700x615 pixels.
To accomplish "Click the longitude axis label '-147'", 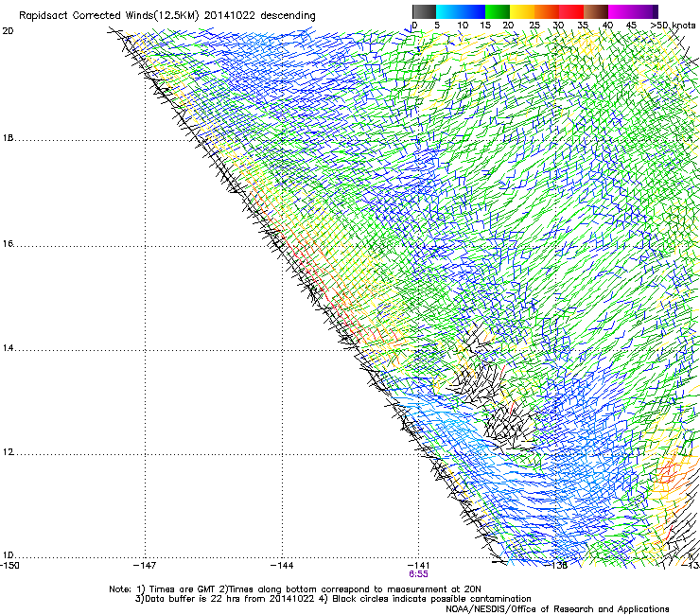I will click(x=145, y=566).
